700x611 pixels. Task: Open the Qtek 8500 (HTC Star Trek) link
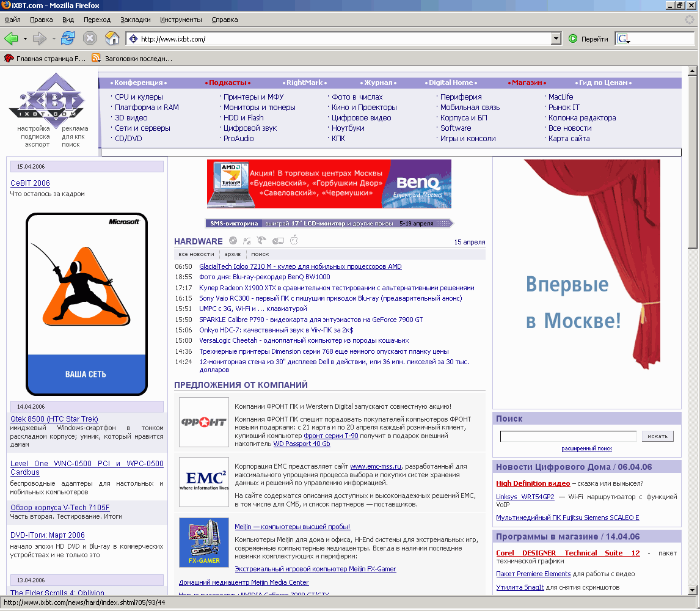pos(54,419)
